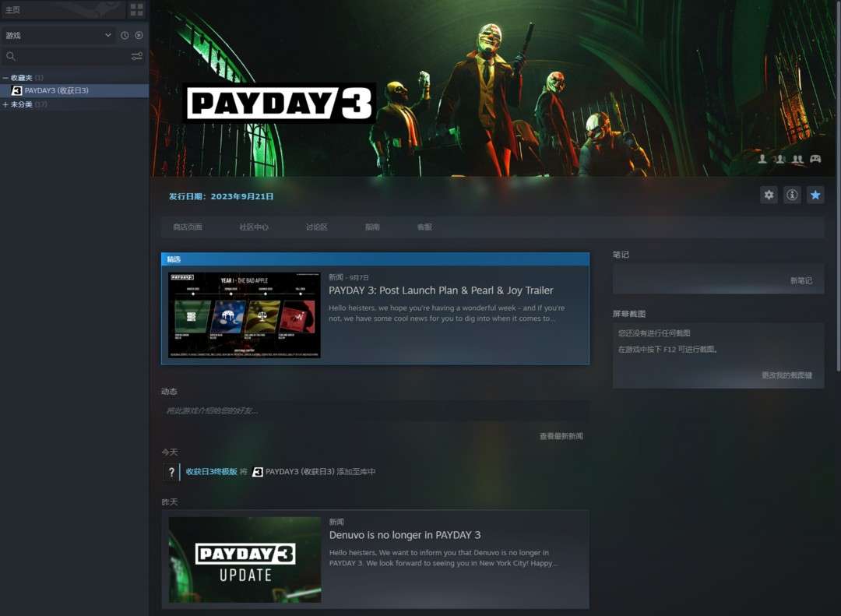Screen dimensions: 841x616
Task: Click the library search magnifier icon
Action: [x=11, y=56]
